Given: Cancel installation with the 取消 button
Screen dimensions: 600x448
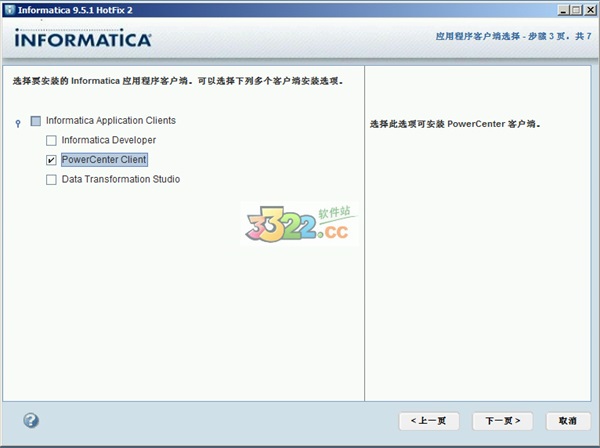Looking at the screenshot, I should pos(567,421).
